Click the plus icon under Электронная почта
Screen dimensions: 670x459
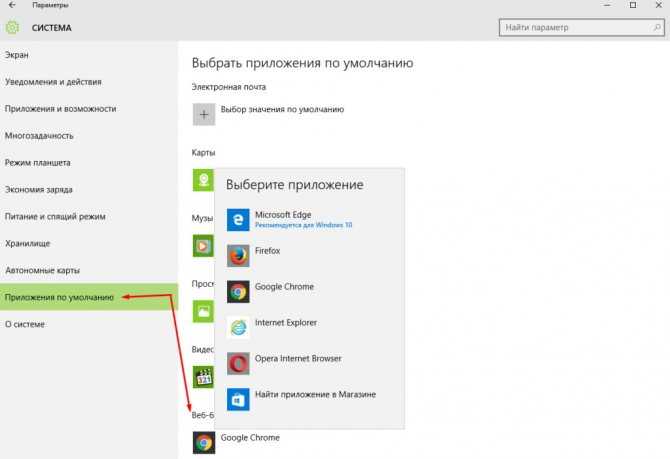[204, 115]
